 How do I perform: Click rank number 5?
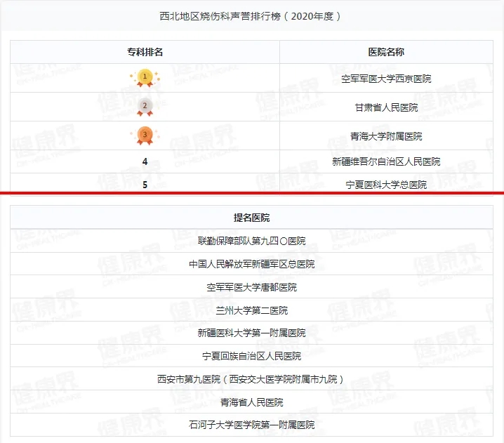click(145, 185)
